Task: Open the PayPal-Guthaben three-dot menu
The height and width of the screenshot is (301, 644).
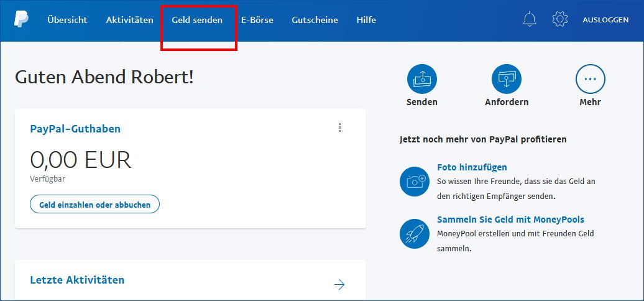Action: [339, 127]
